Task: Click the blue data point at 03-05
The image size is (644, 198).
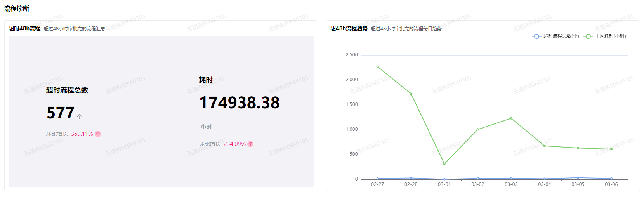Action: [578, 178]
